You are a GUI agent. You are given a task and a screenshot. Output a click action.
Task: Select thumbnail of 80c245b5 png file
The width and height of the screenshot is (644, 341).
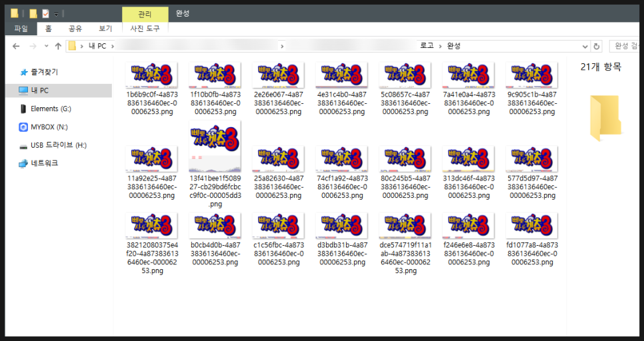[x=405, y=159]
